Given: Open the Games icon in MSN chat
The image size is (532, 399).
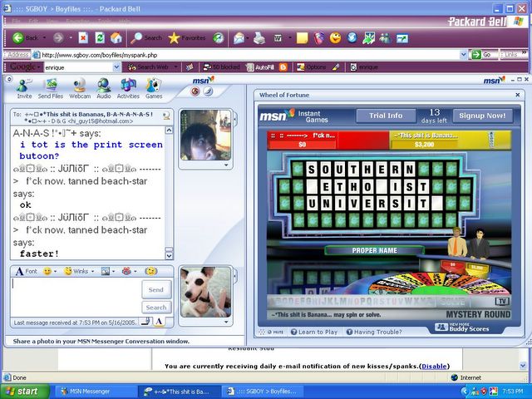Looking at the screenshot, I should pyautogui.click(x=154, y=89).
